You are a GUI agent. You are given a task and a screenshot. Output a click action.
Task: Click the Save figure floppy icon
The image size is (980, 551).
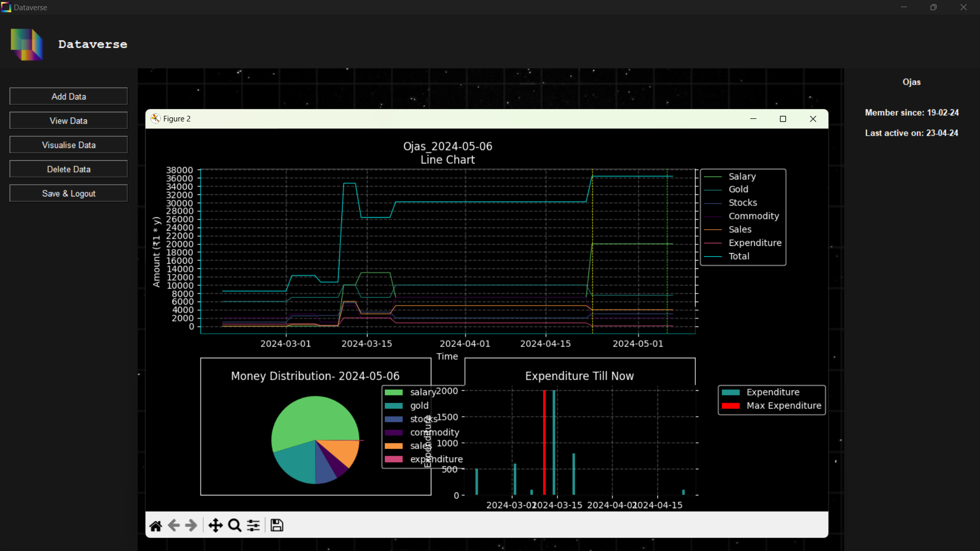coord(277,525)
